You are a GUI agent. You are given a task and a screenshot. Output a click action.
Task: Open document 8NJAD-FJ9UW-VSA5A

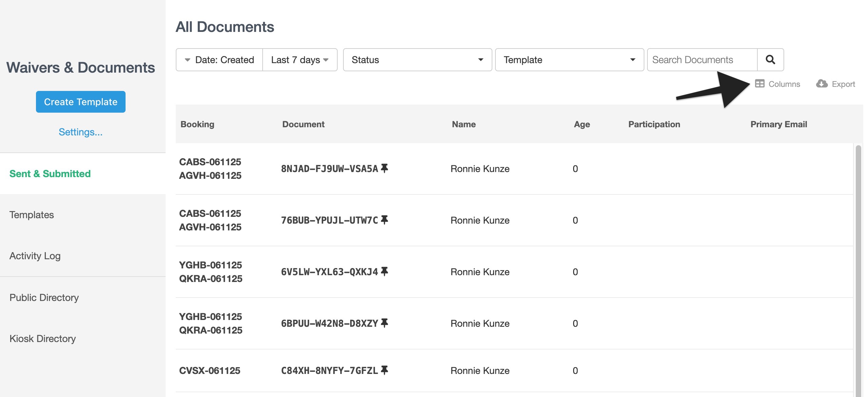[x=329, y=169]
